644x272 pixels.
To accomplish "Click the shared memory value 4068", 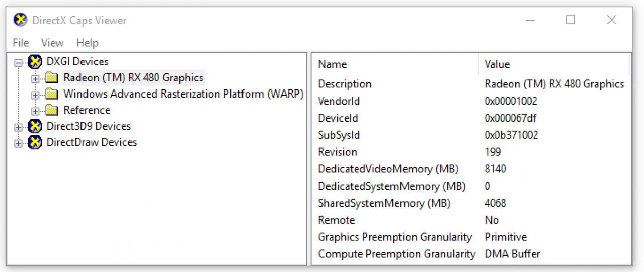I will click(x=495, y=203).
